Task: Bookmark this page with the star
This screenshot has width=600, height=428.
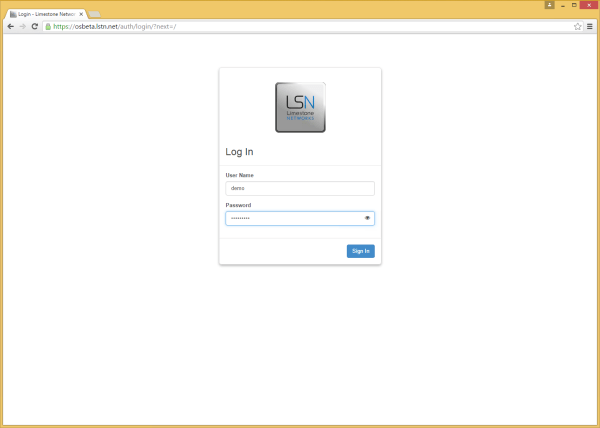Action: 577,26
